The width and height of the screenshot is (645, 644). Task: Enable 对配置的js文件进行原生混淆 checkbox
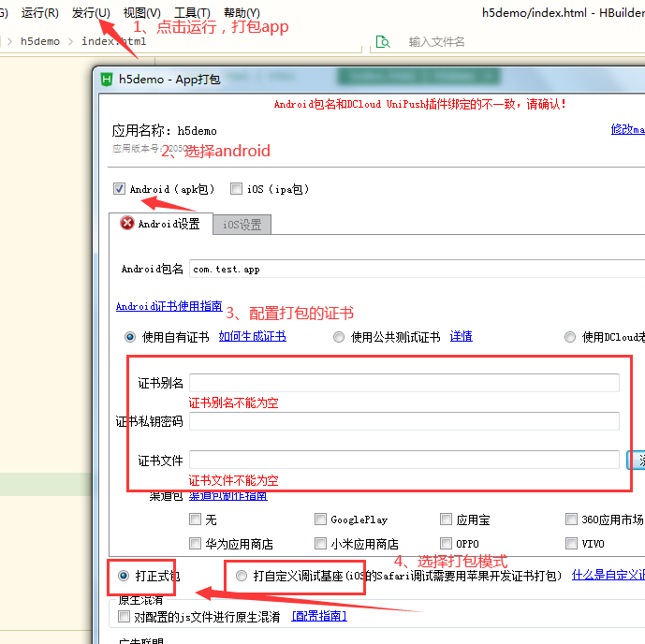point(124,617)
